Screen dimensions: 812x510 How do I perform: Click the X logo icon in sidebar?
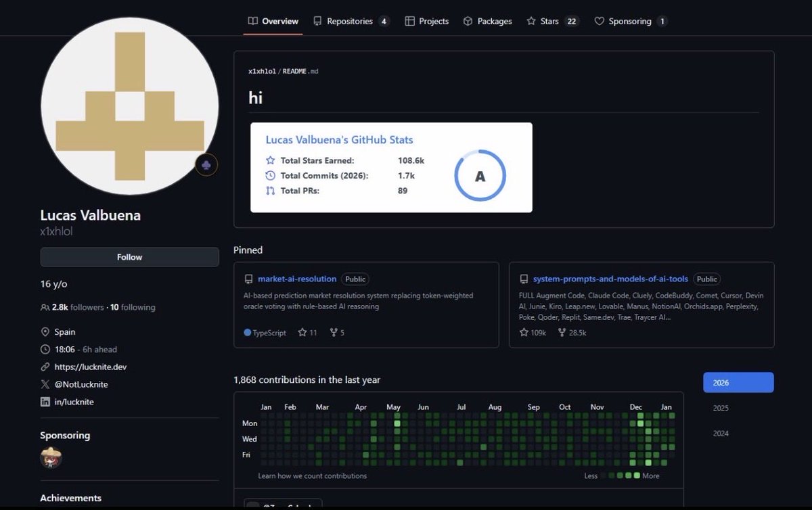45,384
